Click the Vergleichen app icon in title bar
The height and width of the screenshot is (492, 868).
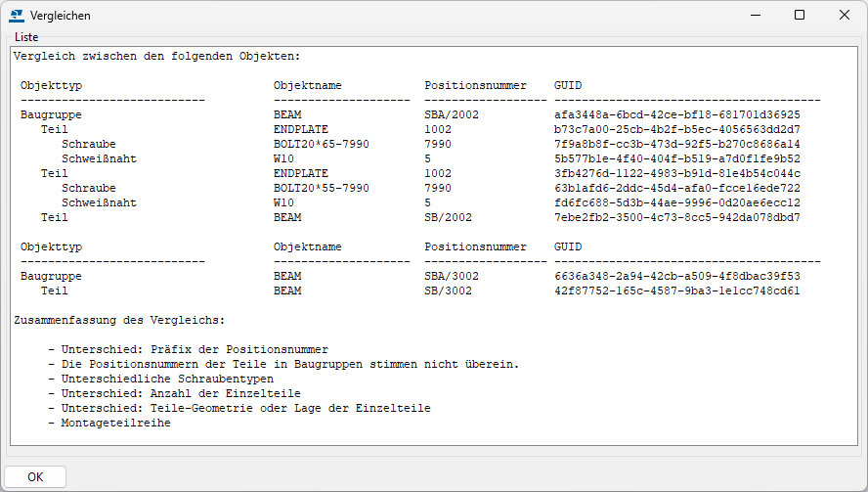[17, 16]
